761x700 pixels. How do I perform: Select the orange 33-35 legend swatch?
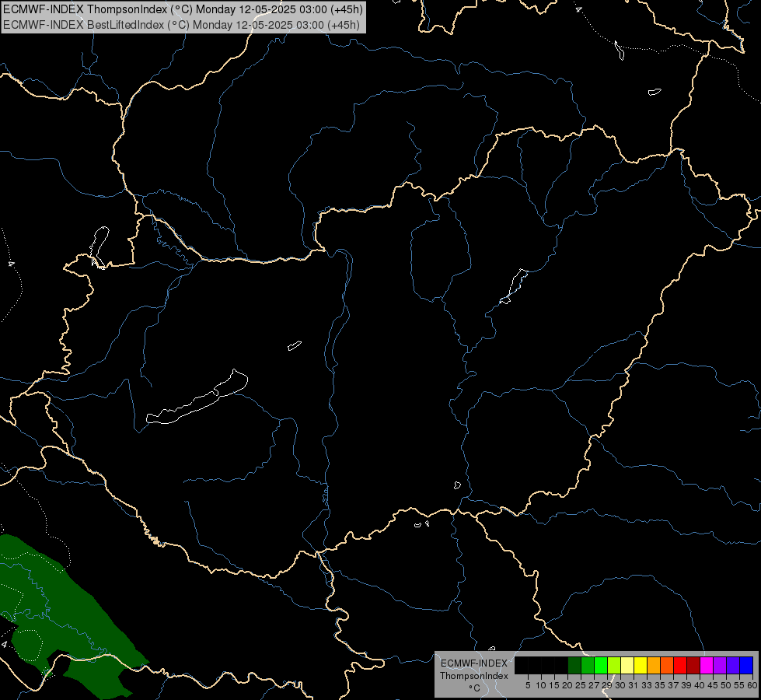[654, 665]
